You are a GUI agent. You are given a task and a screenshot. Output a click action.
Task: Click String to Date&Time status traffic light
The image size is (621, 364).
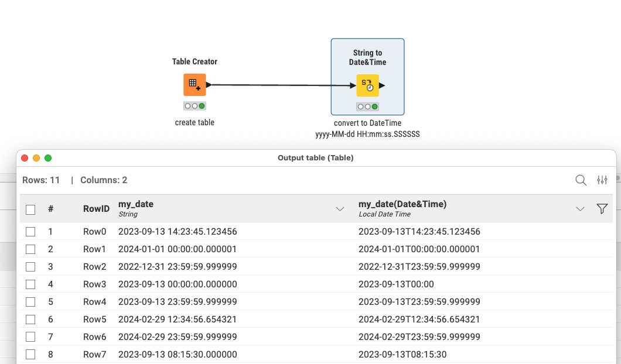(367, 107)
